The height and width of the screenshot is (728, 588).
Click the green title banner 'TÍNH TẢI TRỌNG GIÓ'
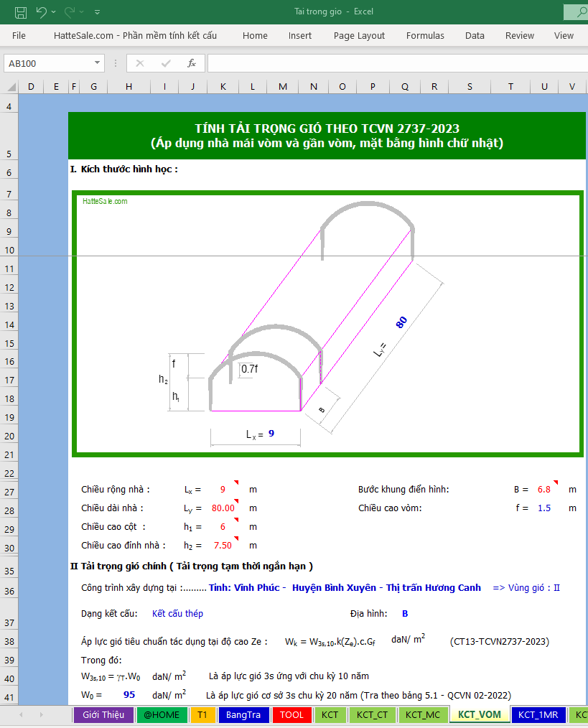327,136
